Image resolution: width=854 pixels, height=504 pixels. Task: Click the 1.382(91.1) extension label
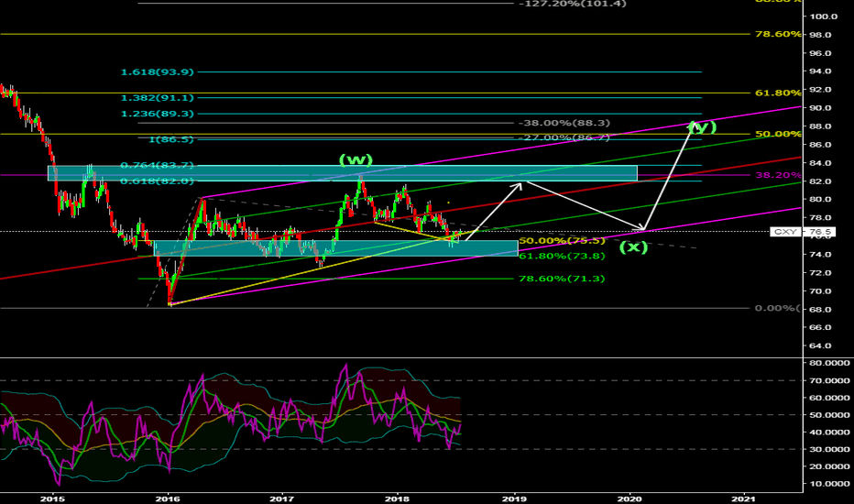pyautogui.click(x=158, y=98)
